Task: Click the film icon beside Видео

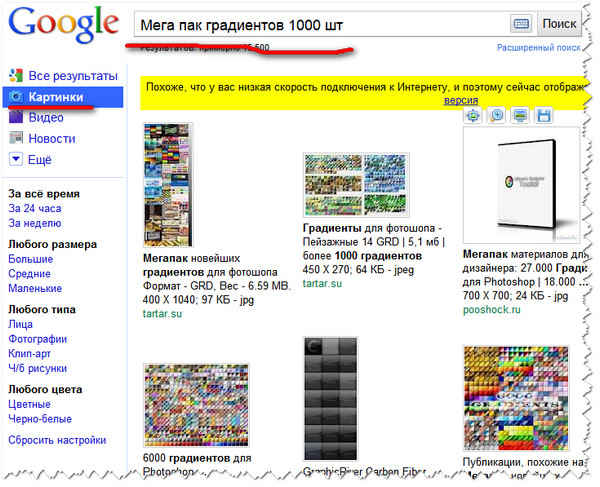Action: tap(16, 118)
